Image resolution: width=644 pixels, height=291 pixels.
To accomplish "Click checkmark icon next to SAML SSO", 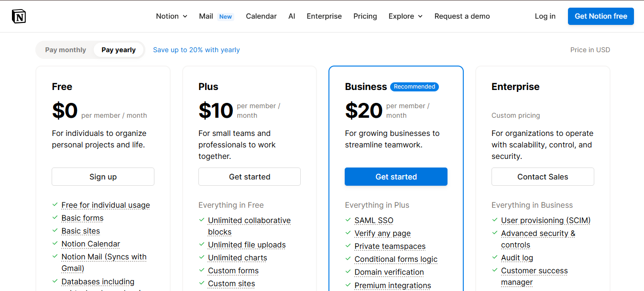I will pos(348,220).
